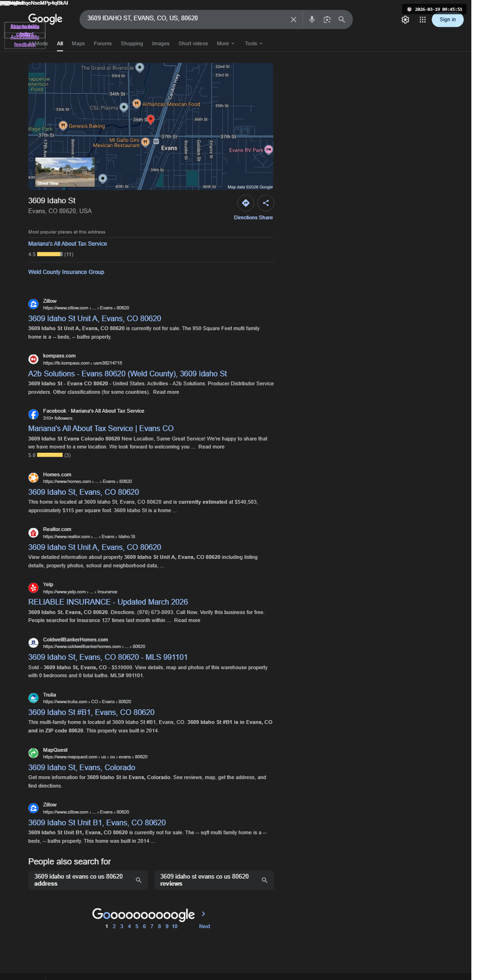The height and width of the screenshot is (980, 477).
Task: Click the Sign in button
Action: (x=448, y=20)
